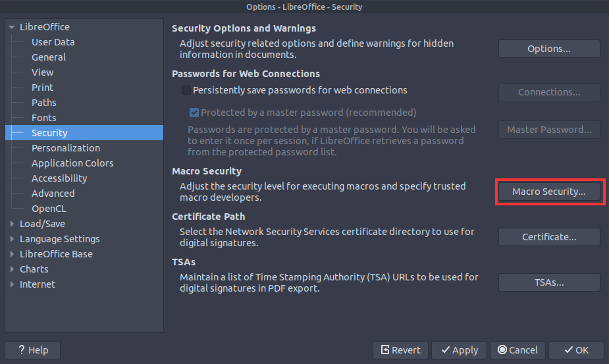
Task: Select the Charts category label
Action: [34, 269]
